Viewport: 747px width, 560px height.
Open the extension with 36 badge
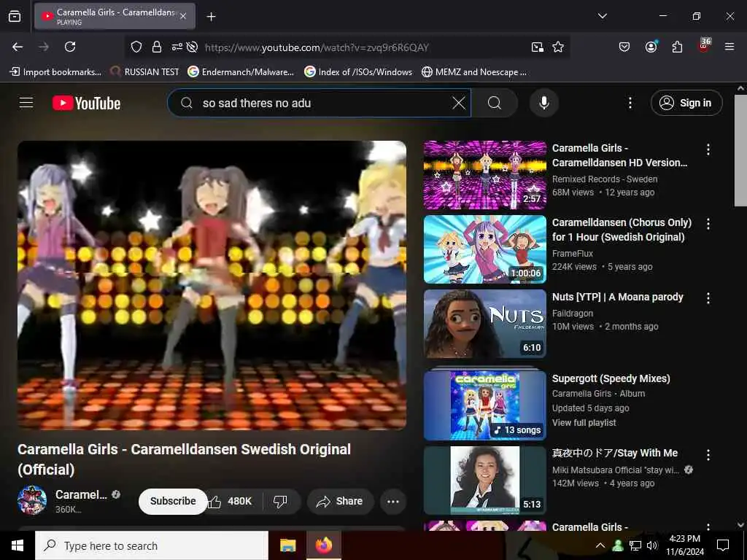click(x=704, y=46)
